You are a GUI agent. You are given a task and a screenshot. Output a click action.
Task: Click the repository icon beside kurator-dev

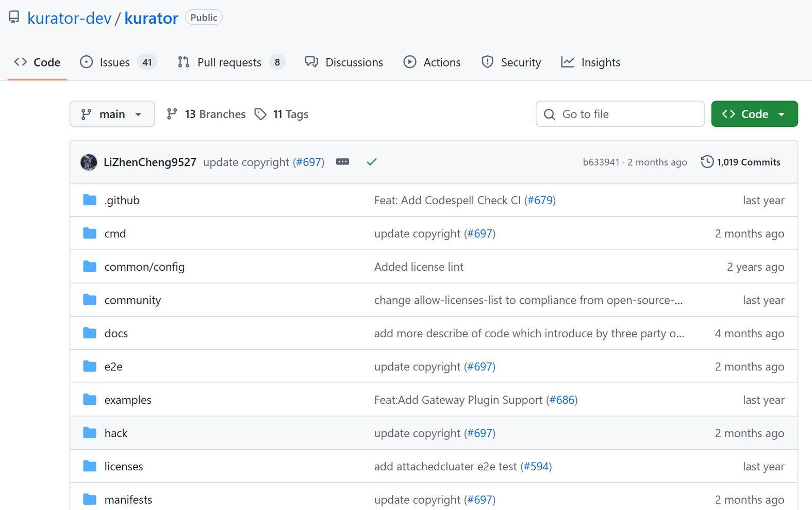click(14, 18)
